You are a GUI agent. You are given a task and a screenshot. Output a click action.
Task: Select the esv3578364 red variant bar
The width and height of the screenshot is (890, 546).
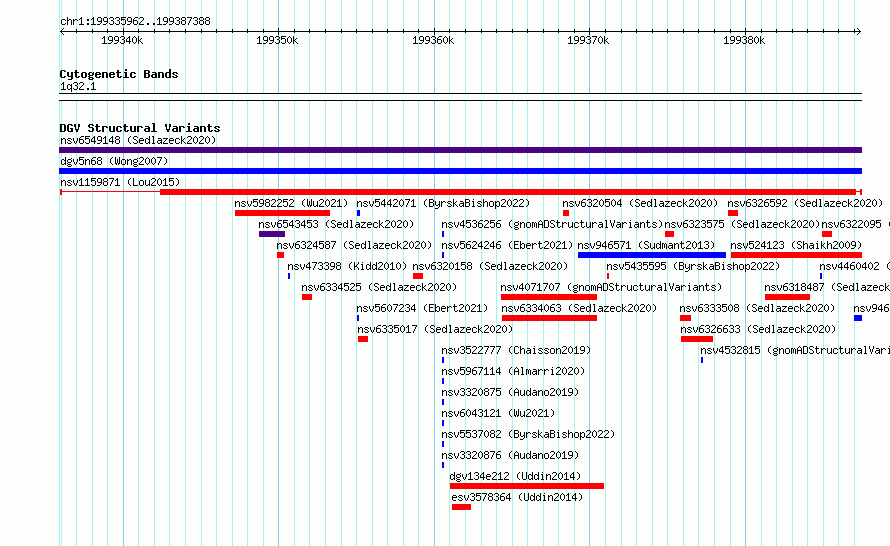(x=461, y=507)
